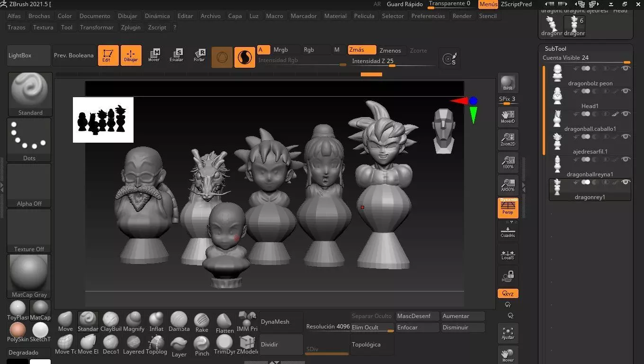
Task: Pick the Inflat brush
Action: click(156, 322)
